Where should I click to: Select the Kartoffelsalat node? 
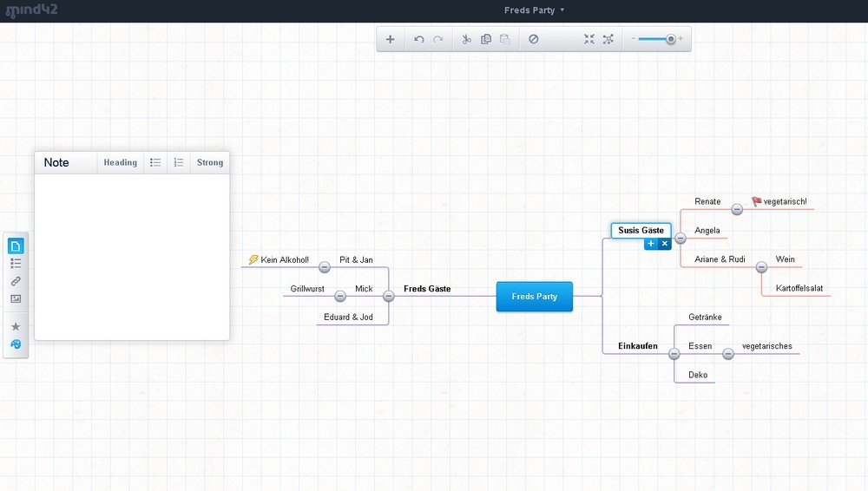tap(799, 288)
